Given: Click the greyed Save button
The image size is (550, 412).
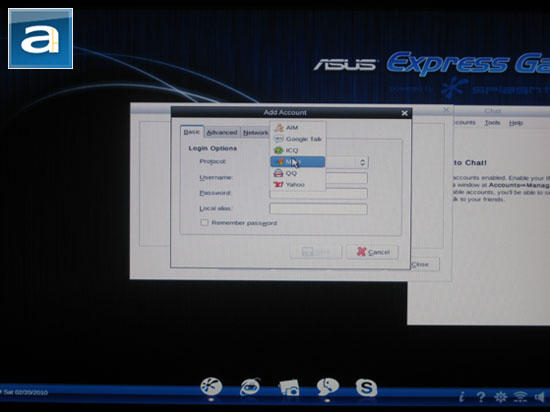Looking at the screenshot, I should coord(316,252).
